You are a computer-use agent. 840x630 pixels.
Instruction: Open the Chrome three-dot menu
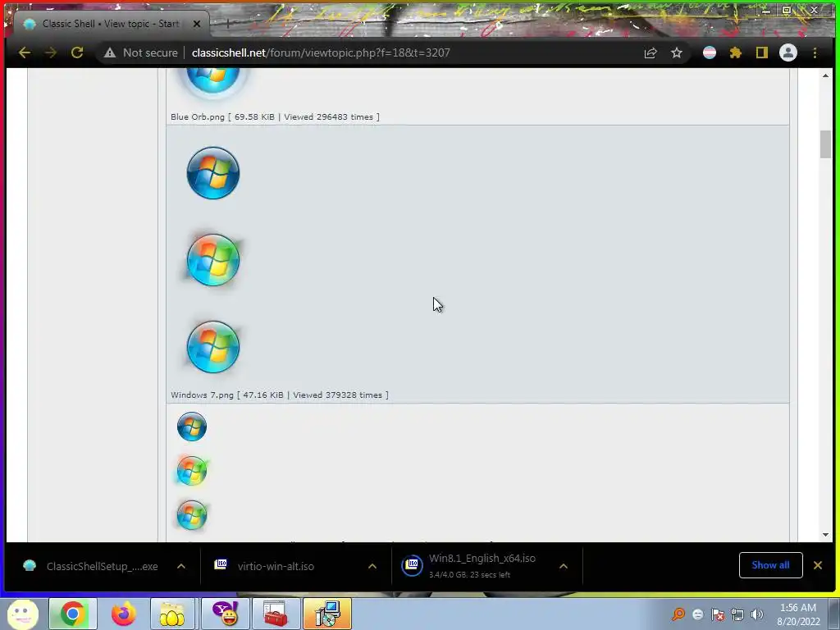[815, 52]
